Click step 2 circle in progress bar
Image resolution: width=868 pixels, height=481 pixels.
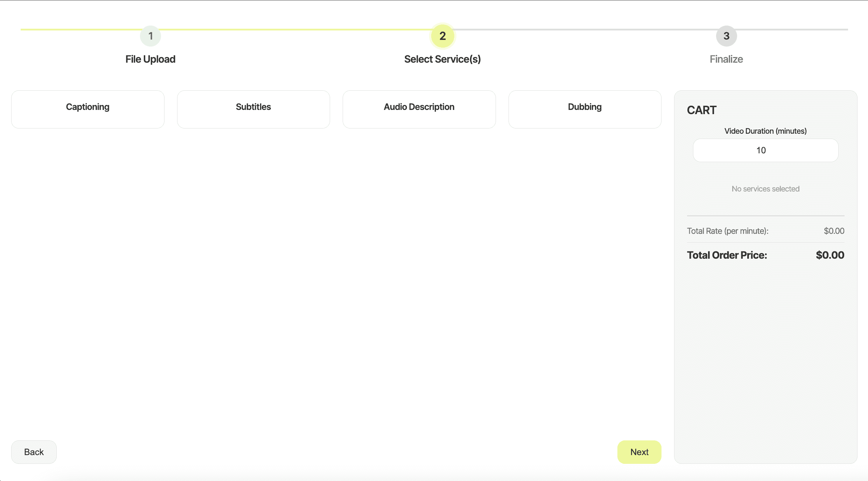click(x=442, y=36)
